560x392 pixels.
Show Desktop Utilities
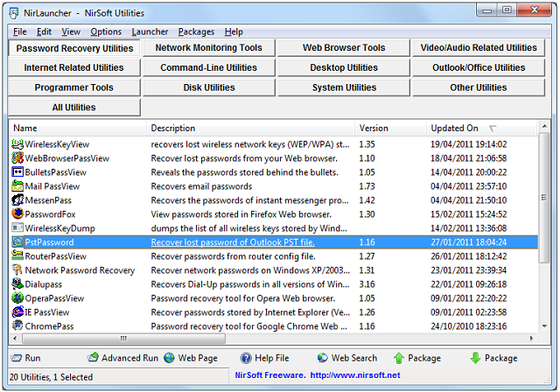point(344,68)
